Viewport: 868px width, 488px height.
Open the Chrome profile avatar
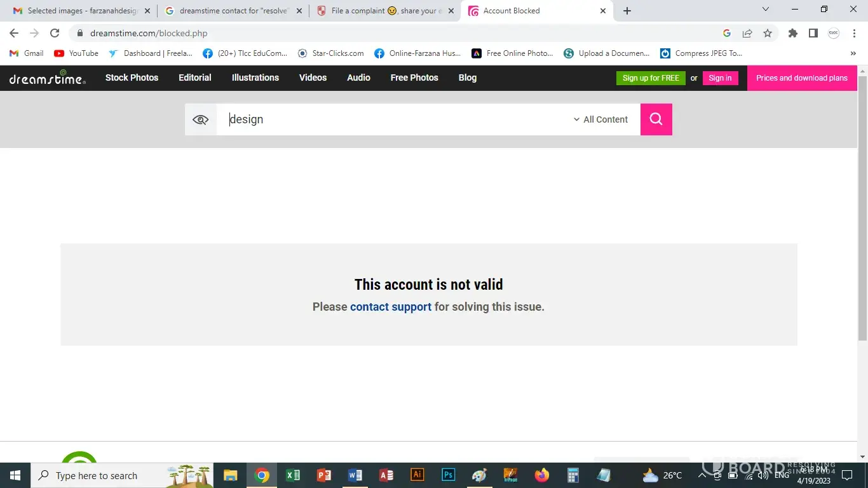click(834, 33)
